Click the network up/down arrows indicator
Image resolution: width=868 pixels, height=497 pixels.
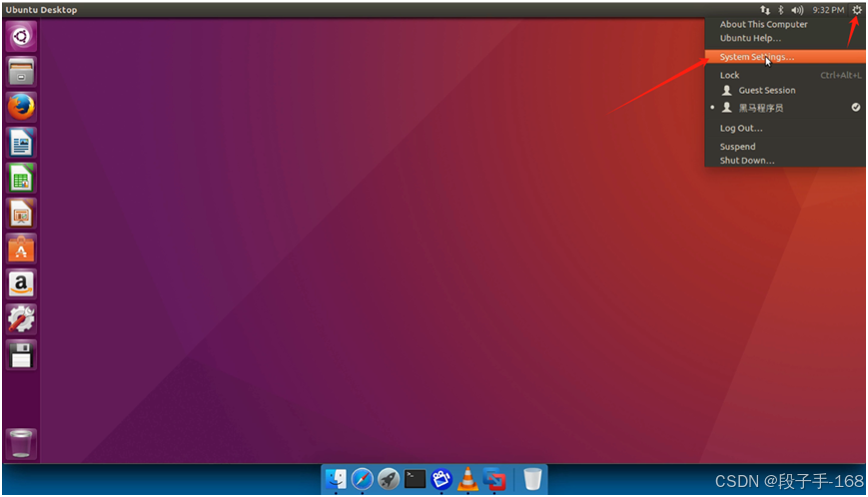pos(765,10)
